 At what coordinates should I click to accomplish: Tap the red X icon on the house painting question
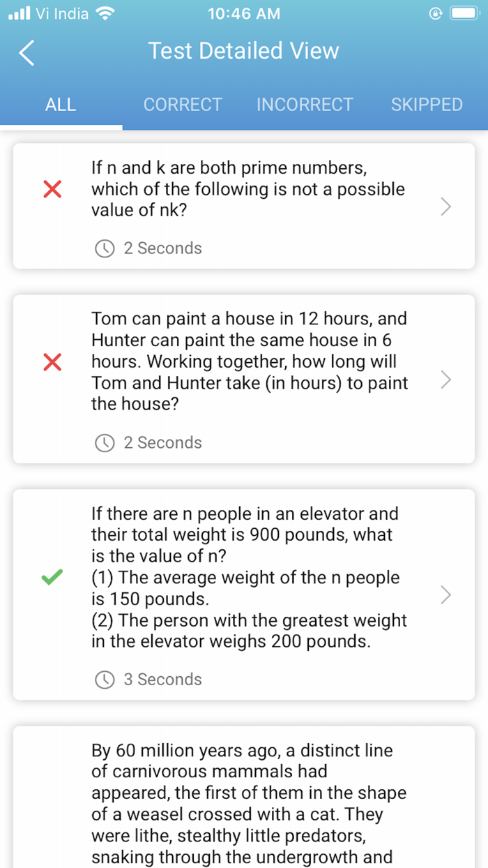(x=51, y=362)
